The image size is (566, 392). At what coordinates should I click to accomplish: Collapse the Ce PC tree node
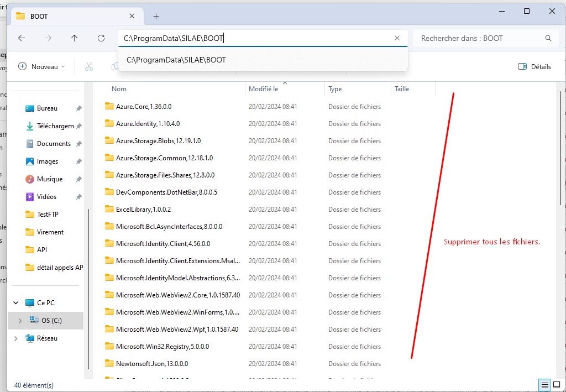tap(15, 303)
